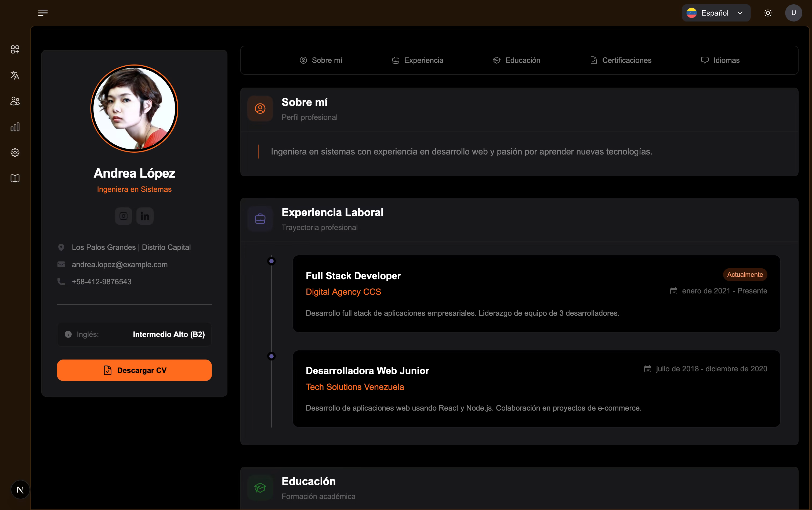Click the email envelope icon
This screenshot has height=510, width=812.
[61, 264]
